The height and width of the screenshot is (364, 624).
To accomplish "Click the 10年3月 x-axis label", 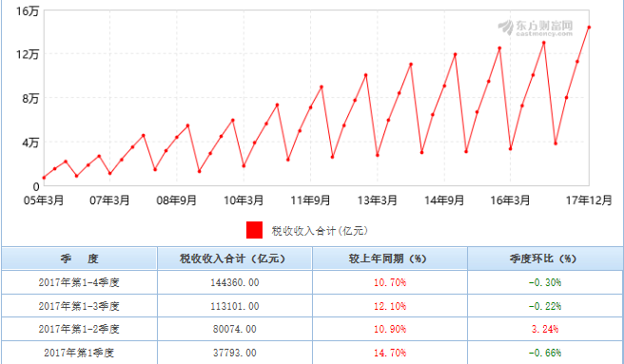I will click(244, 201).
